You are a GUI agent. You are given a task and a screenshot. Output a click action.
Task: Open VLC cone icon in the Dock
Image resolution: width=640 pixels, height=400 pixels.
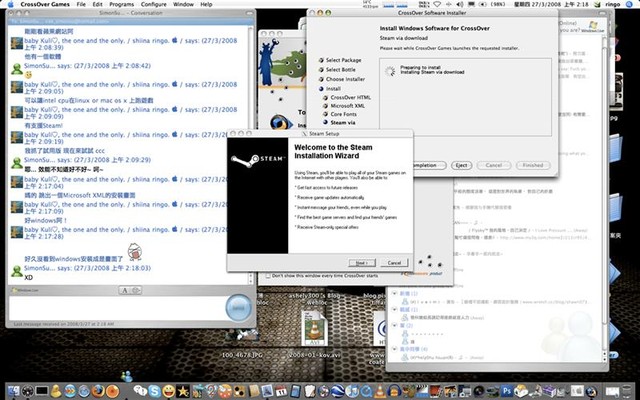click(x=380, y=391)
